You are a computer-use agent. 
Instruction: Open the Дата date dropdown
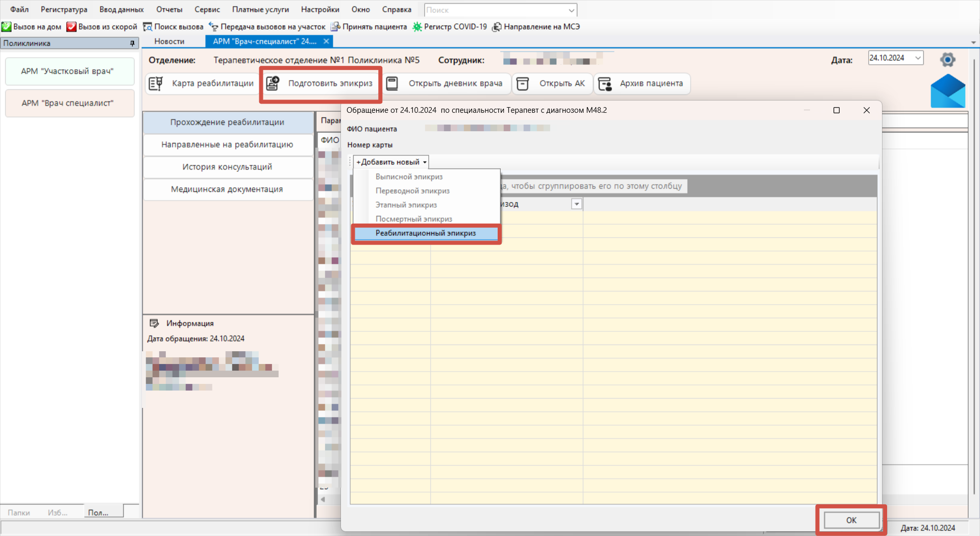tap(918, 58)
